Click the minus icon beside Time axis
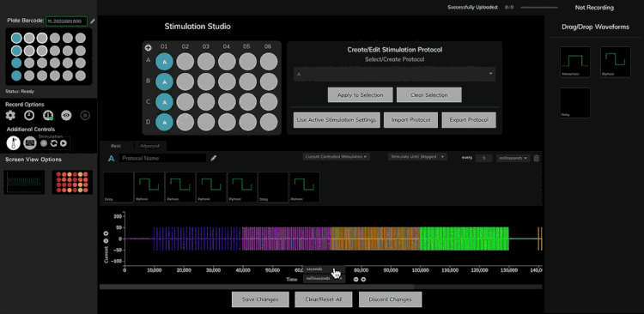Image resolution: width=644 pixels, height=314 pixels. tap(356, 280)
